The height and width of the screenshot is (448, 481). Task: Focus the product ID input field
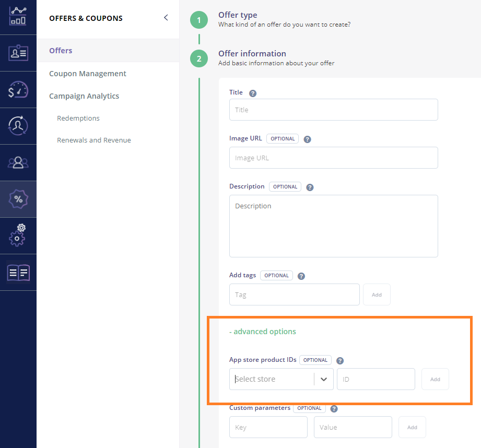(376, 379)
